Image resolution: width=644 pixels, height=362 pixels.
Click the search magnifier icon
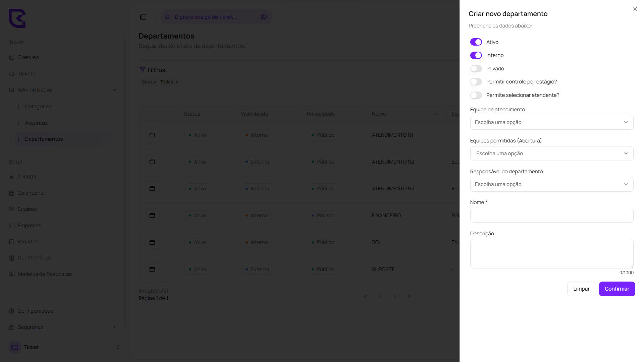(x=167, y=17)
